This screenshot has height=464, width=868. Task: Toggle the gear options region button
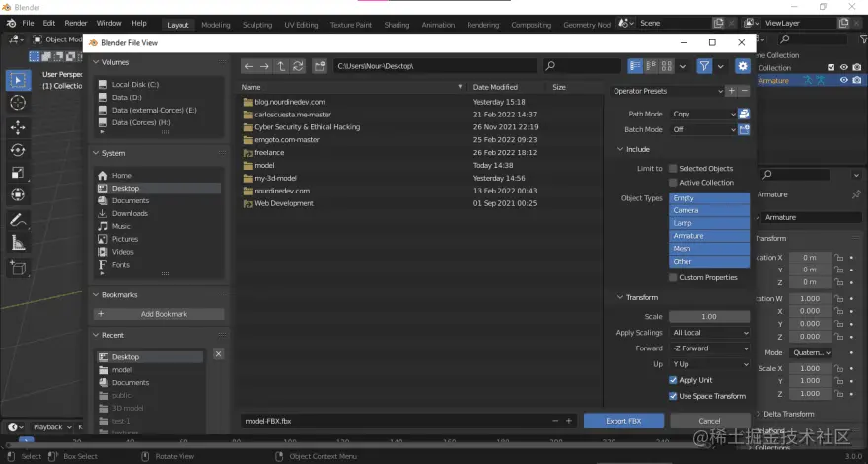click(x=743, y=66)
